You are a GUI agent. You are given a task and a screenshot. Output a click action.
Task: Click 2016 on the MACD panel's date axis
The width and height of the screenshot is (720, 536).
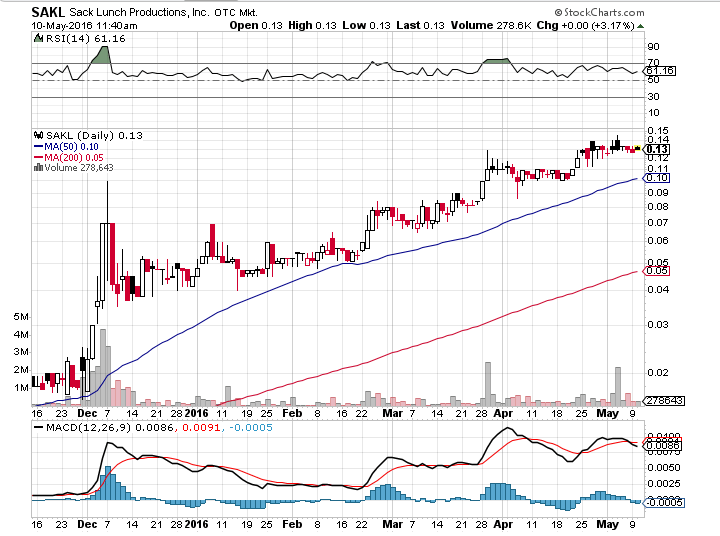(x=197, y=525)
